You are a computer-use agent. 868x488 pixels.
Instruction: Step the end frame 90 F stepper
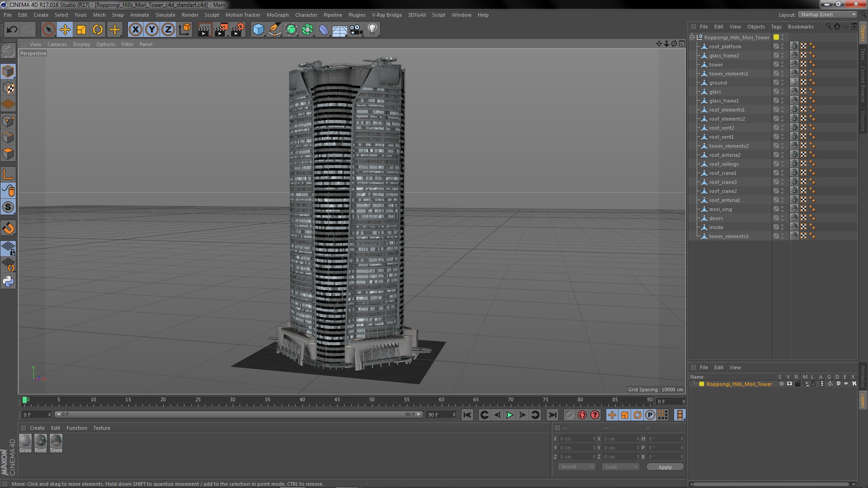click(453, 414)
